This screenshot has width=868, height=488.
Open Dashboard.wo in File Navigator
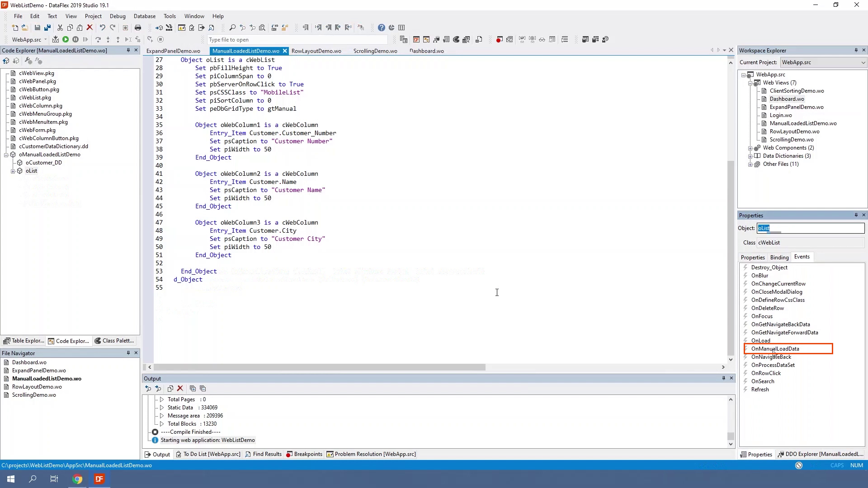pos(29,362)
